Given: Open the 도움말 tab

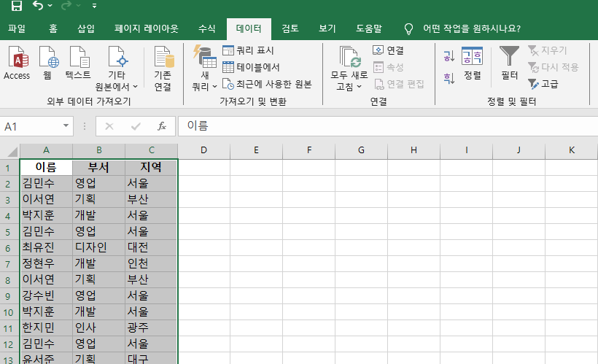Looking at the screenshot, I should coord(369,28).
